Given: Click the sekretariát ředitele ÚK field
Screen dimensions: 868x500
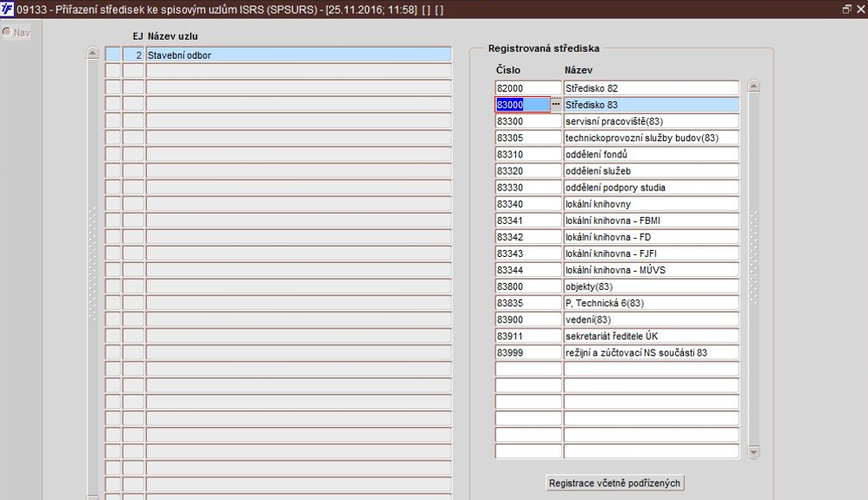Looking at the screenshot, I should (651, 337).
